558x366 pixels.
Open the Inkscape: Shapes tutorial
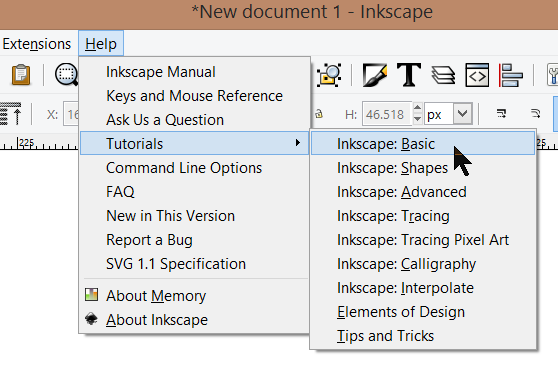point(423,168)
